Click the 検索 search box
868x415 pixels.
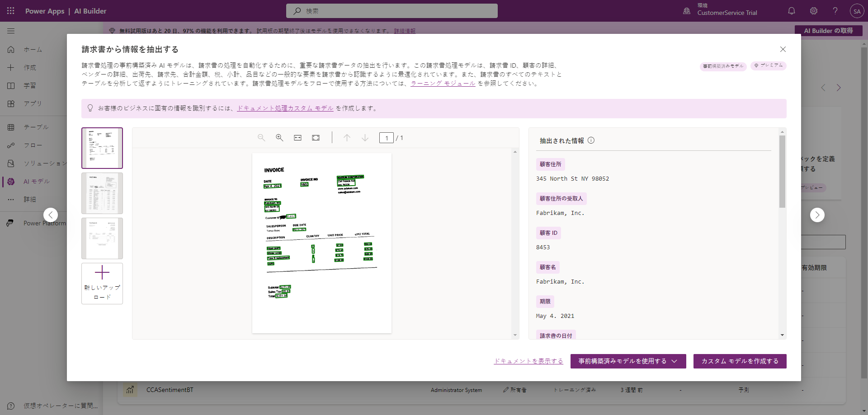coord(392,11)
